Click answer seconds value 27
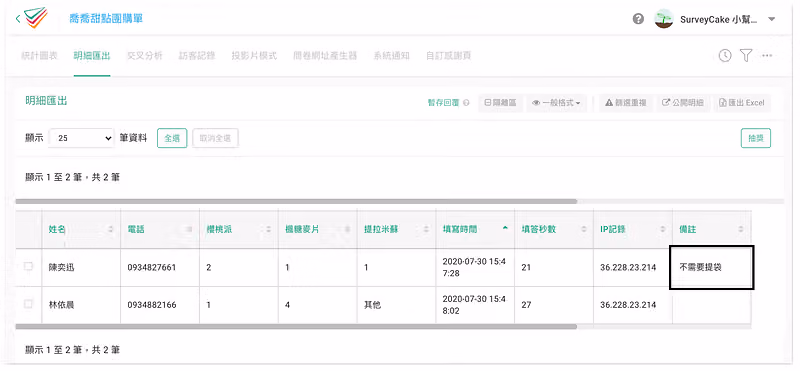Screen dimensions: 800x371 (x=526, y=305)
